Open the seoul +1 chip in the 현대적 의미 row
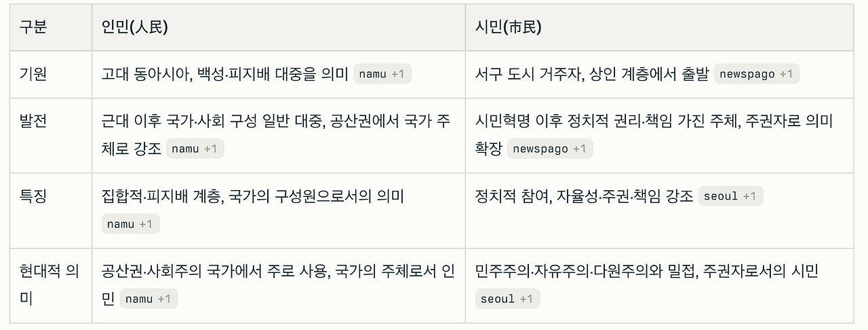Screen dimensions: 868x330 [508, 299]
